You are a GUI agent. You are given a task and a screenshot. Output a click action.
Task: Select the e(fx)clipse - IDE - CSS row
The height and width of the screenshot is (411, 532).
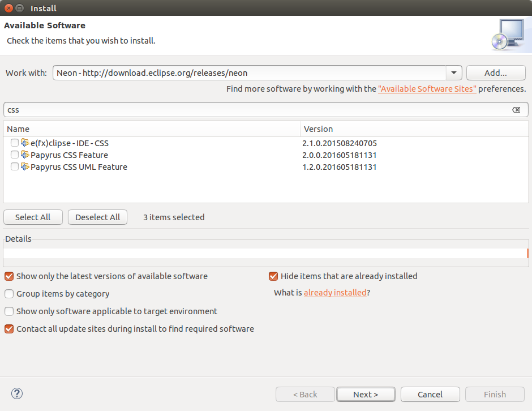[x=265, y=143]
